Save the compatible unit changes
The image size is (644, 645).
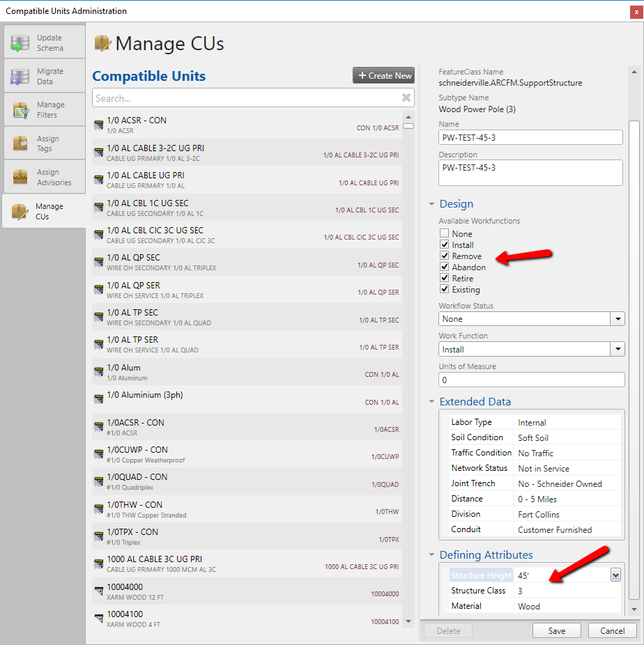(556, 630)
